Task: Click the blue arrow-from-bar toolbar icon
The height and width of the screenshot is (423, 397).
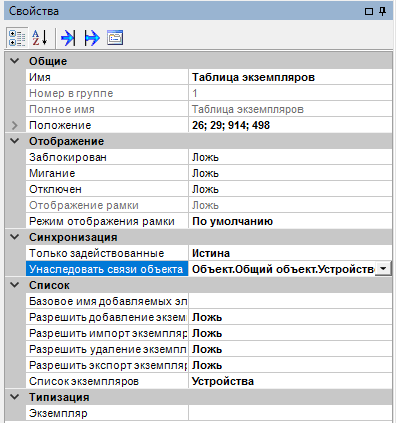Action: pos(92,38)
